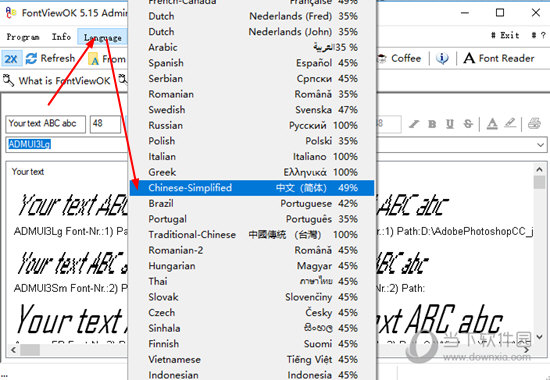
Task: Choose Italian language entry
Action: point(252,156)
